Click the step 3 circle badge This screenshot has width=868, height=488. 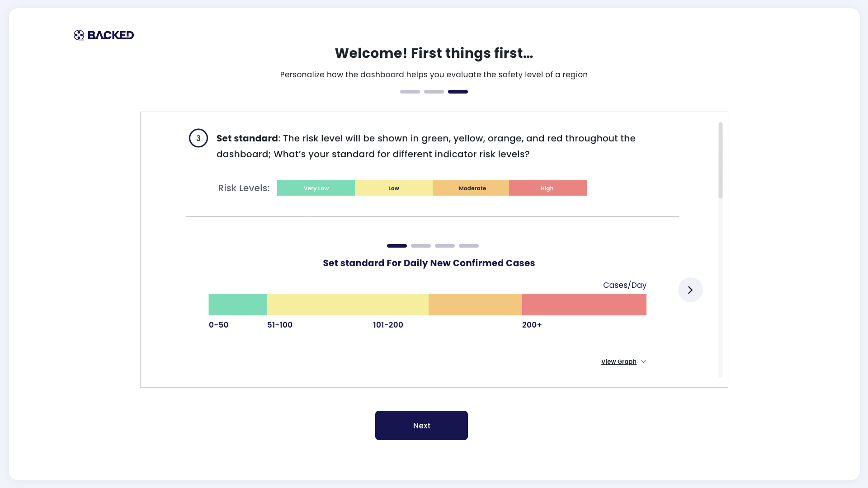click(198, 138)
